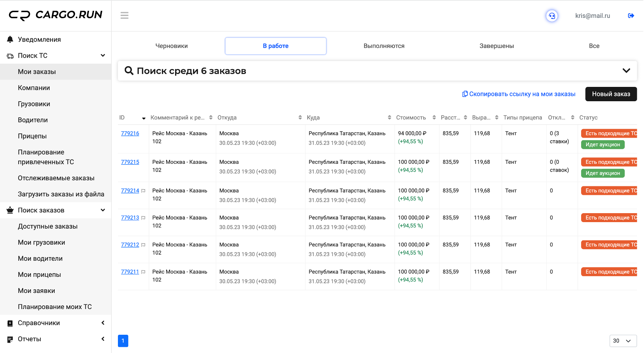Click the Идет аукцион green badge for 779215
This screenshot has width=644, height=353.
603,173
